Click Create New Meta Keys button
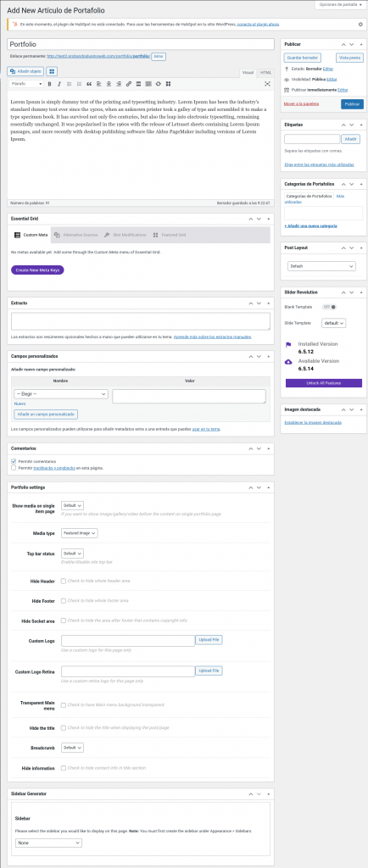 coord(37,270)
